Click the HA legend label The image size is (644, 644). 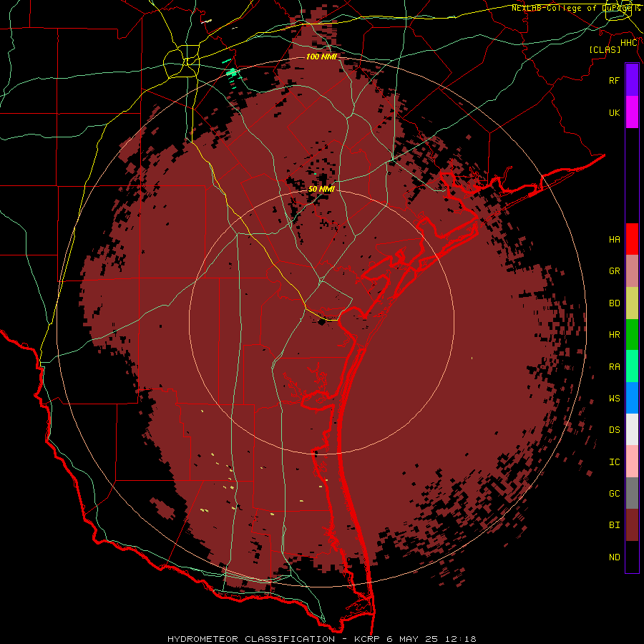pos(614,240)
